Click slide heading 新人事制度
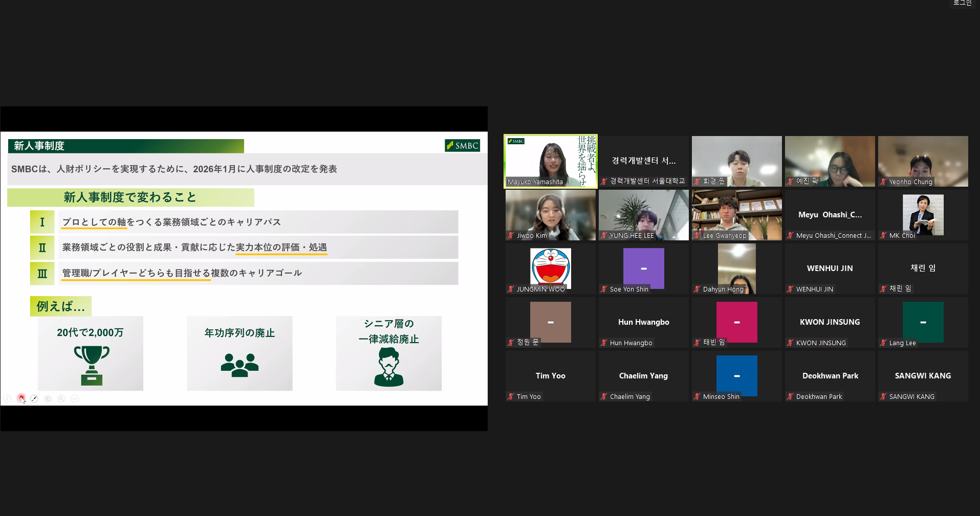 point(39,146)
